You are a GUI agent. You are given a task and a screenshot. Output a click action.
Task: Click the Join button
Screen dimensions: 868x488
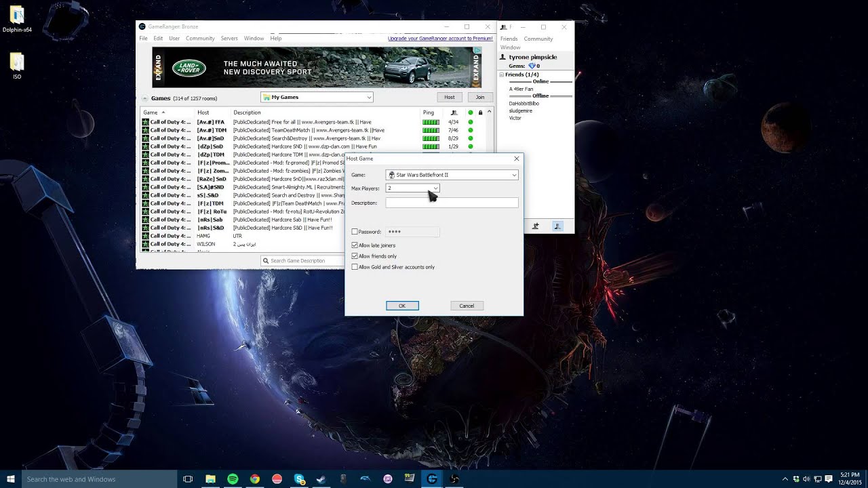coord(480,97)
